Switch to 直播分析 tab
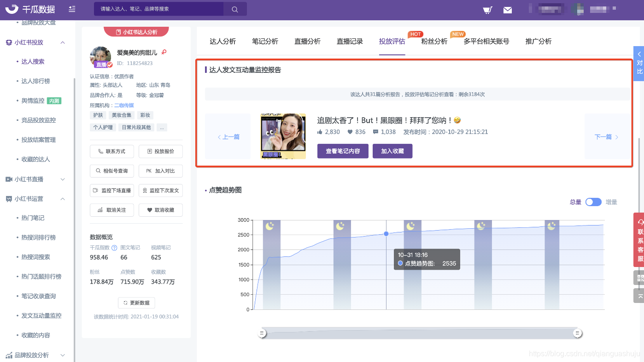The width and height of the screenshot is (644, 362). [307, 42]
